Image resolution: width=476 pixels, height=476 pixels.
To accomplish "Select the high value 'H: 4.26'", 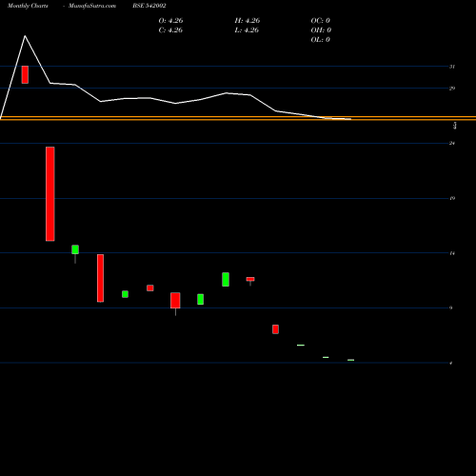I will [248, 21].
